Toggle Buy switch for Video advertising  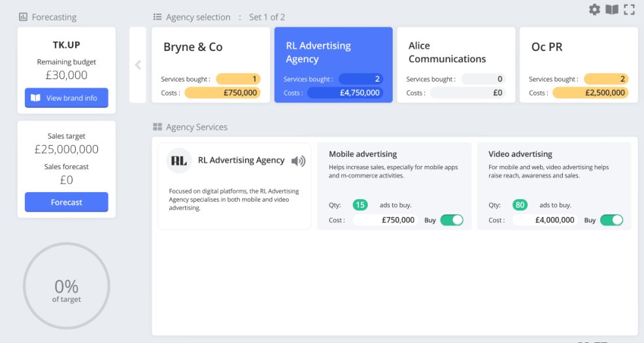click(611, 220)
